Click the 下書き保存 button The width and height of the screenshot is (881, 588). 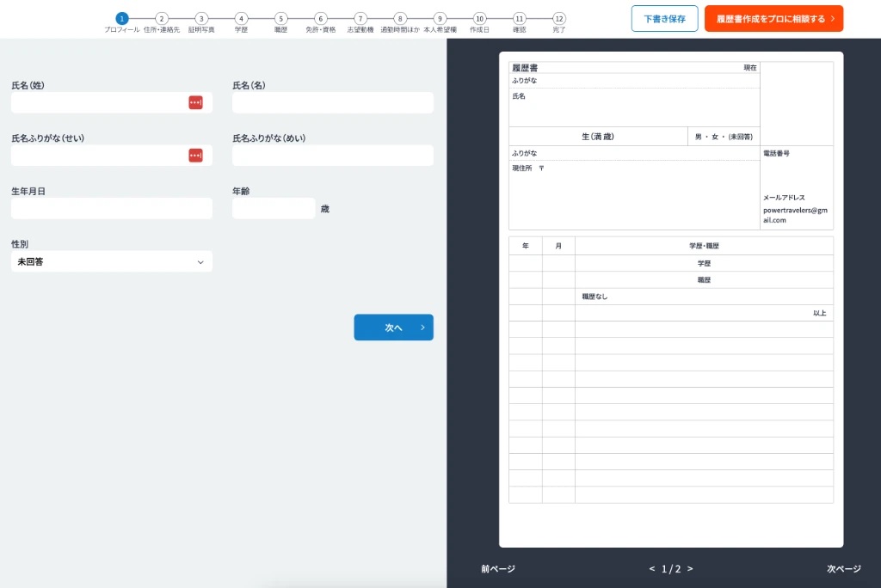point(664,19)
